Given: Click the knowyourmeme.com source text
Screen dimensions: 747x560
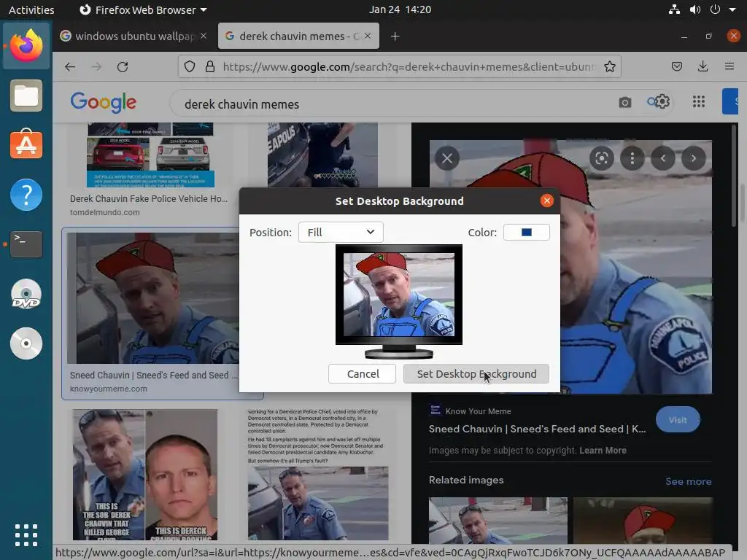Looking at the screenshot, I should (x=109, y=389).
